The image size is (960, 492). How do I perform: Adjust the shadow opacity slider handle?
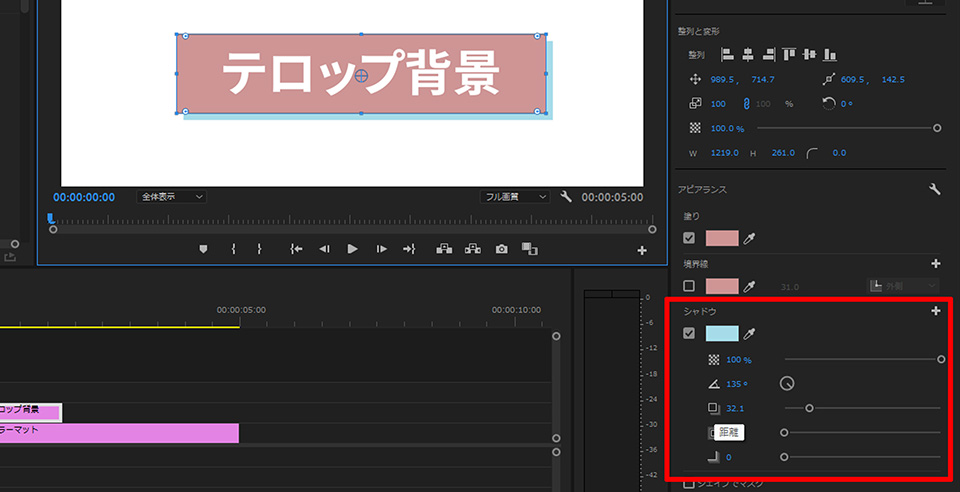941,359
